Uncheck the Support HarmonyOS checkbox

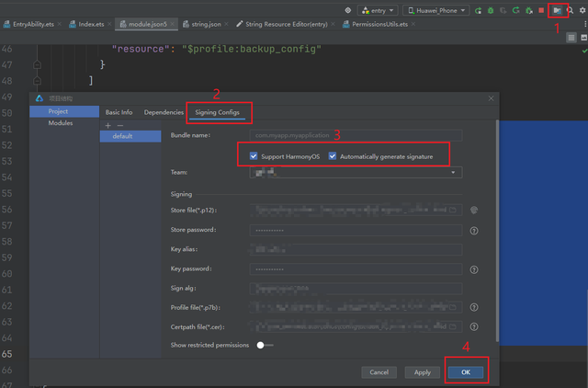[254, 156]
